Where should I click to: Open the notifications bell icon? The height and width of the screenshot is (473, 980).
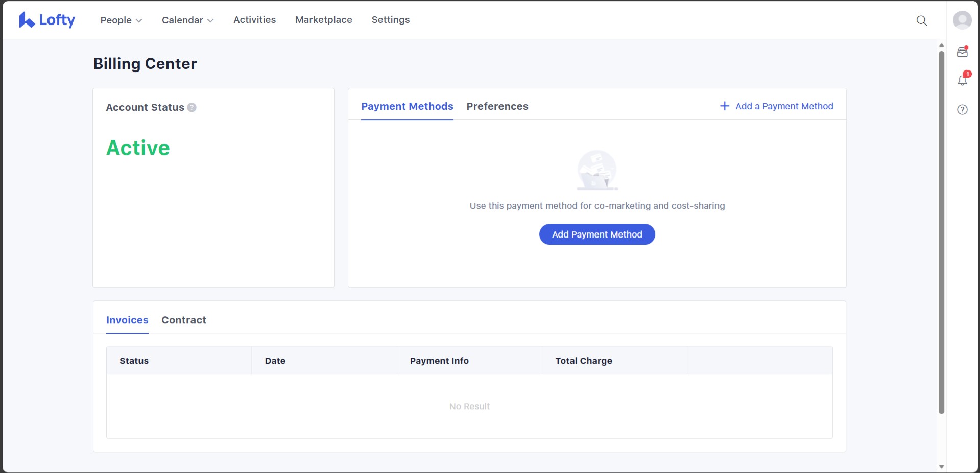click(x=962, y=80)
